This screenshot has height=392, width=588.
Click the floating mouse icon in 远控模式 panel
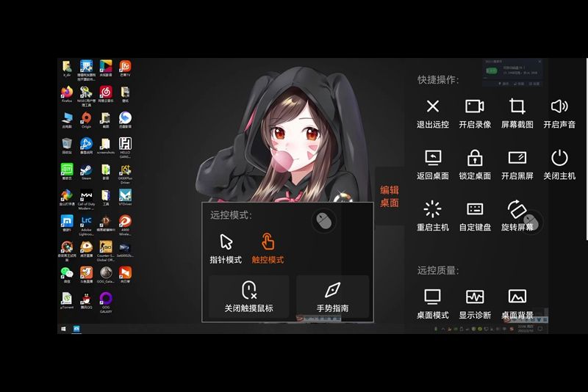[324, 220]
